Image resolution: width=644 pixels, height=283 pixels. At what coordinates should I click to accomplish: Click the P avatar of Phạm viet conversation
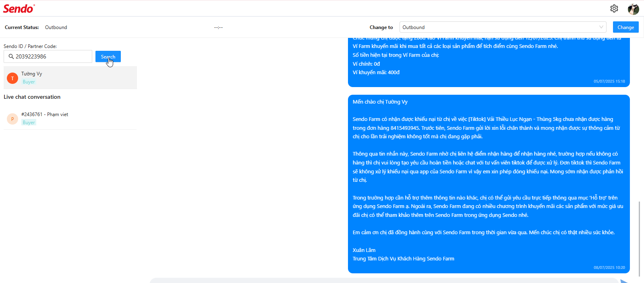point(12,119)
